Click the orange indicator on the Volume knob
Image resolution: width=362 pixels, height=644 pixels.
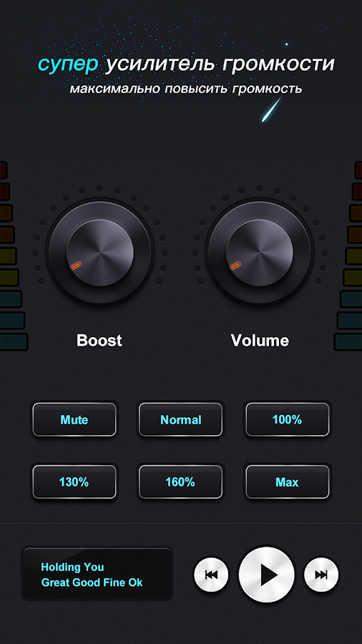click(x=235, y=265)
